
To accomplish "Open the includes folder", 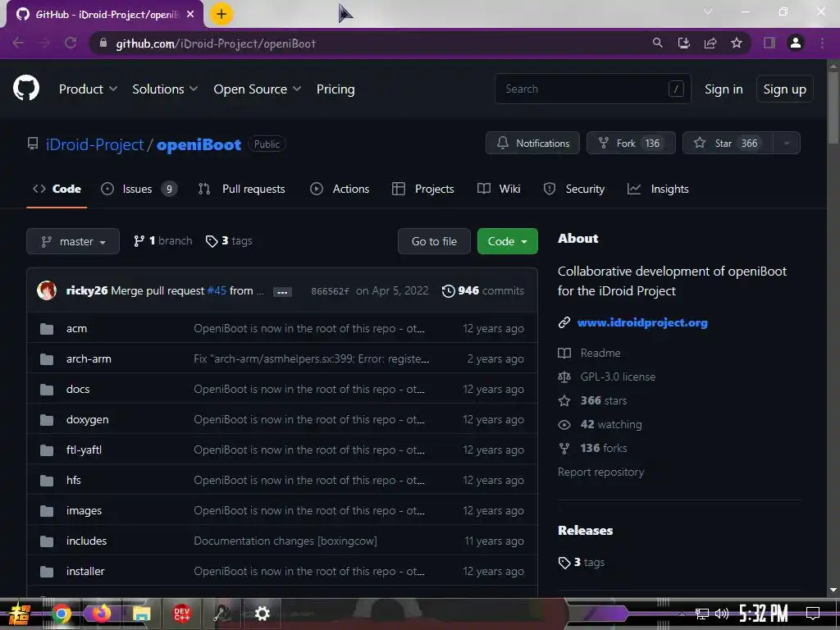I will pyautogui.click(x=86, y=541).
